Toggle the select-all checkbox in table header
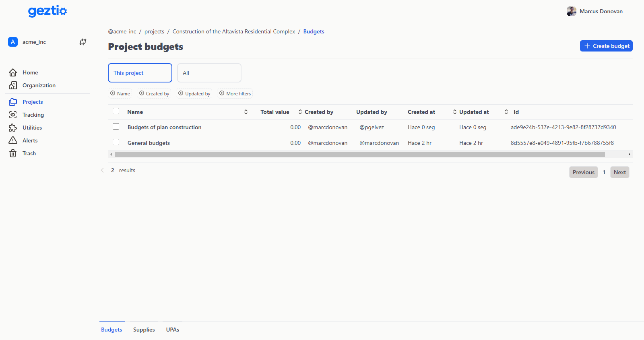Viewport: 644px width, 340px height. [x=116, y=111]
